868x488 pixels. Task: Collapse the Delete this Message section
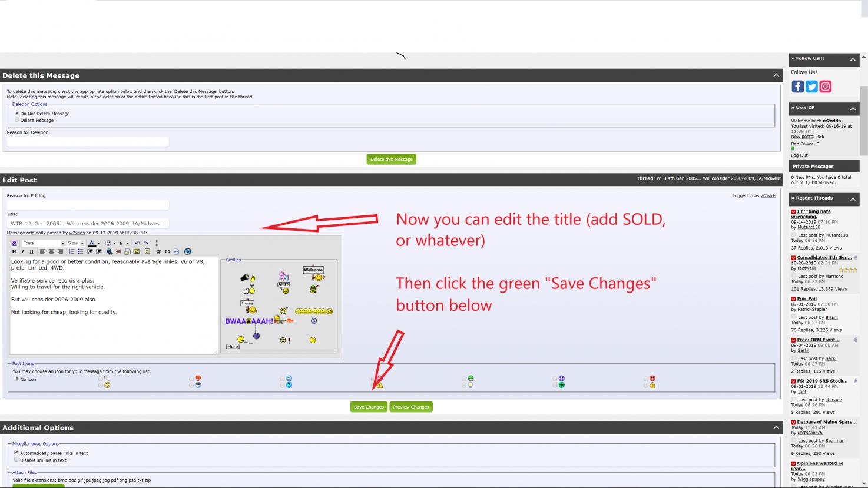[776, 75]
